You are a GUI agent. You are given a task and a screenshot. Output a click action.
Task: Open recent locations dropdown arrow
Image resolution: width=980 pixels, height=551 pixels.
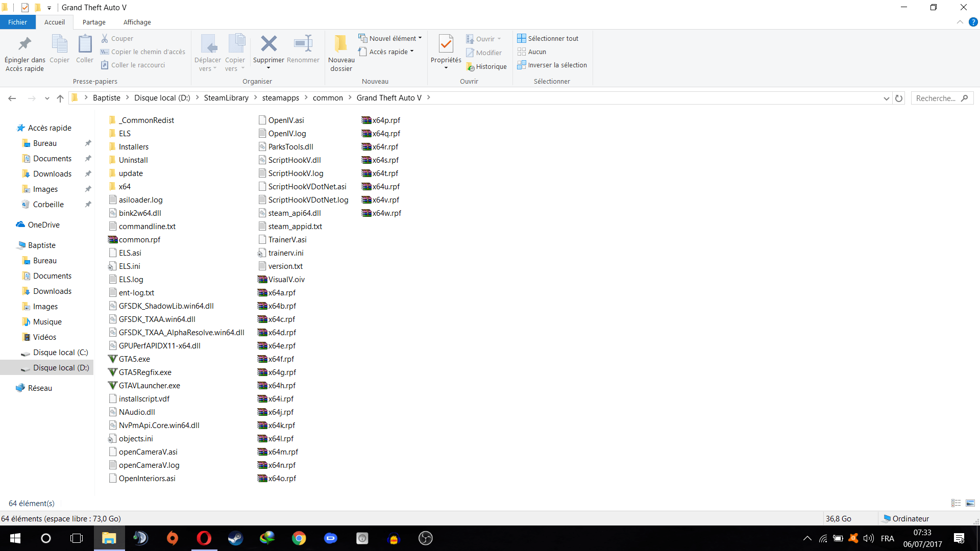tap(47, 98)
